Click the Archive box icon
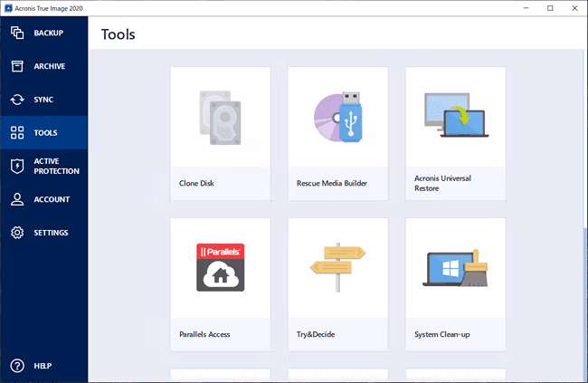 pyautogui.click(x=17, y=66)
